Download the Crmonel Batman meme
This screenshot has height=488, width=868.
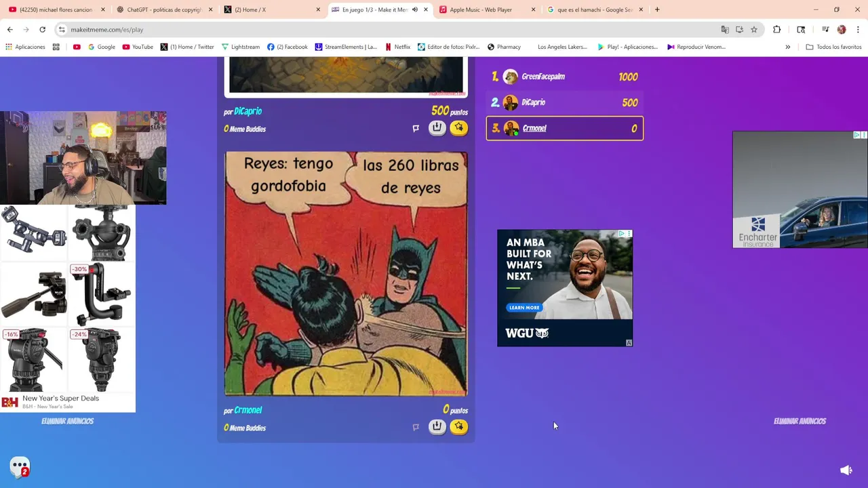[437, 426]
